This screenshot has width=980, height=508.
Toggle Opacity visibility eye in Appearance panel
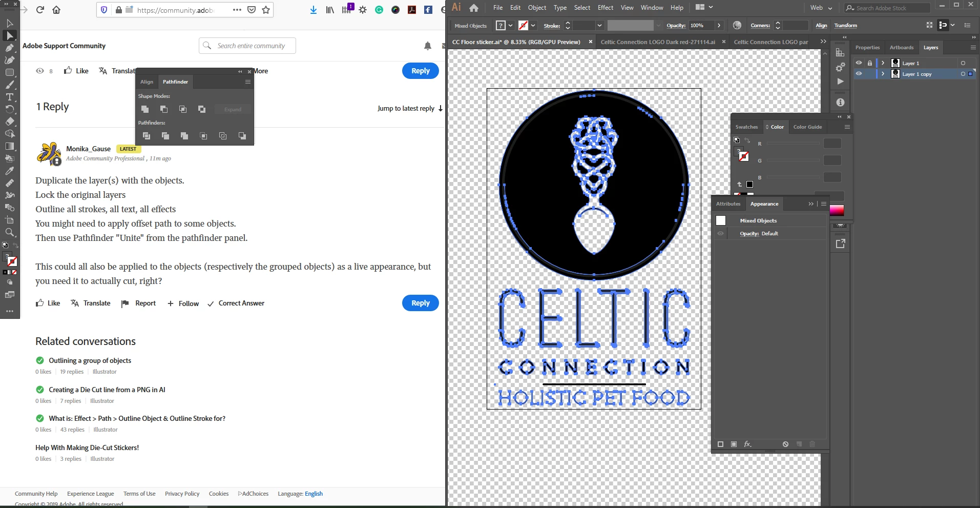[x=721, y=233]
